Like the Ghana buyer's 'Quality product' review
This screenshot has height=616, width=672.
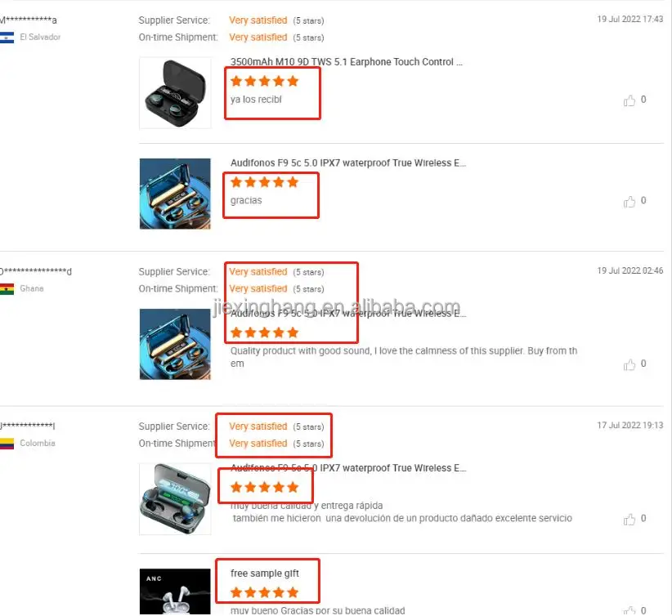629,364
